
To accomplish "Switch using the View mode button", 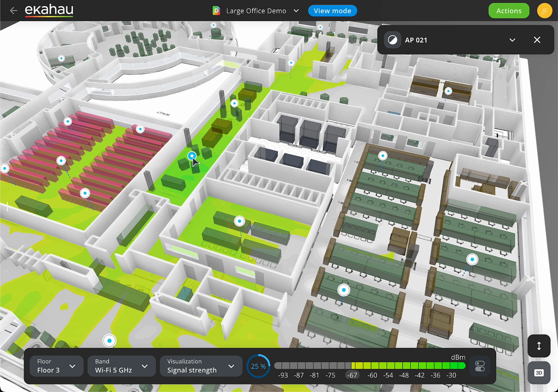I will coord(332,11).
